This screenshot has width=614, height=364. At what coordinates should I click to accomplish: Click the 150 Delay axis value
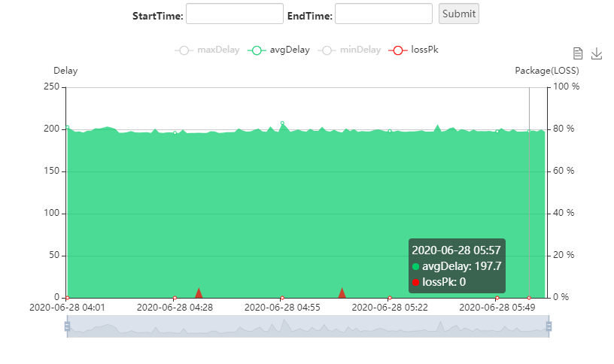pyautogui.click(x=51, y=171)
